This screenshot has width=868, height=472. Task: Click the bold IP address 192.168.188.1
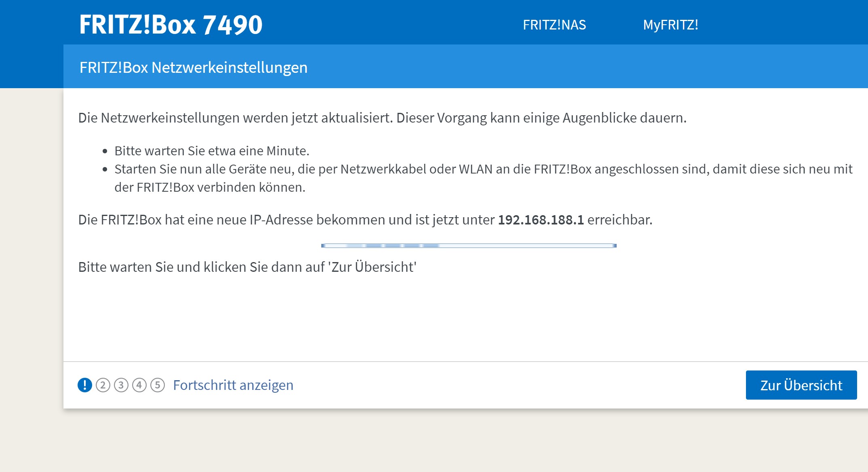pos(541,220)
